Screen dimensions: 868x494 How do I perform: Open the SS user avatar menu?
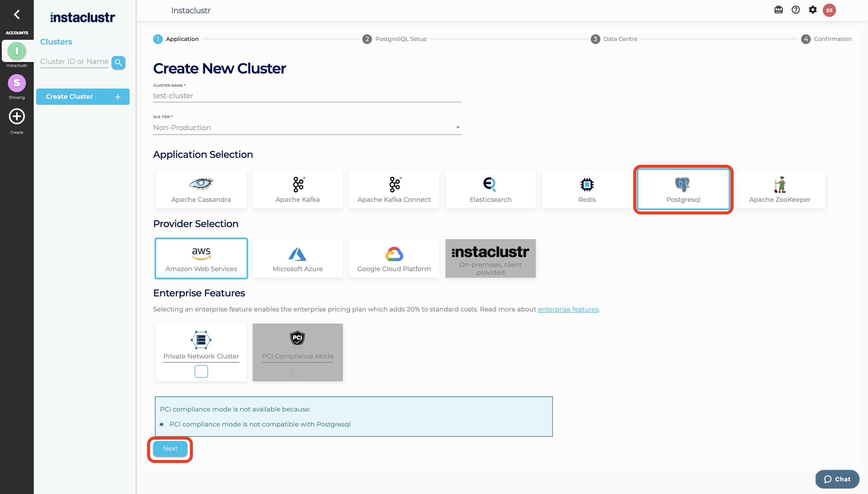click(829, 10)
